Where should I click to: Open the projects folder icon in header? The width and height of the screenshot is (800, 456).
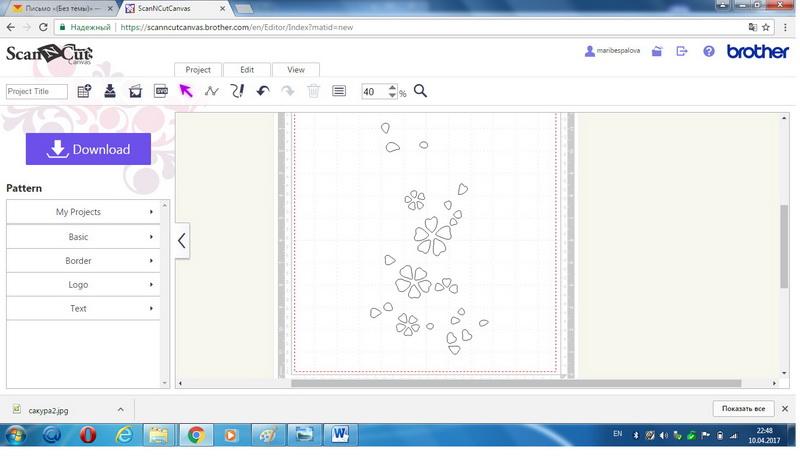point(657,51)
